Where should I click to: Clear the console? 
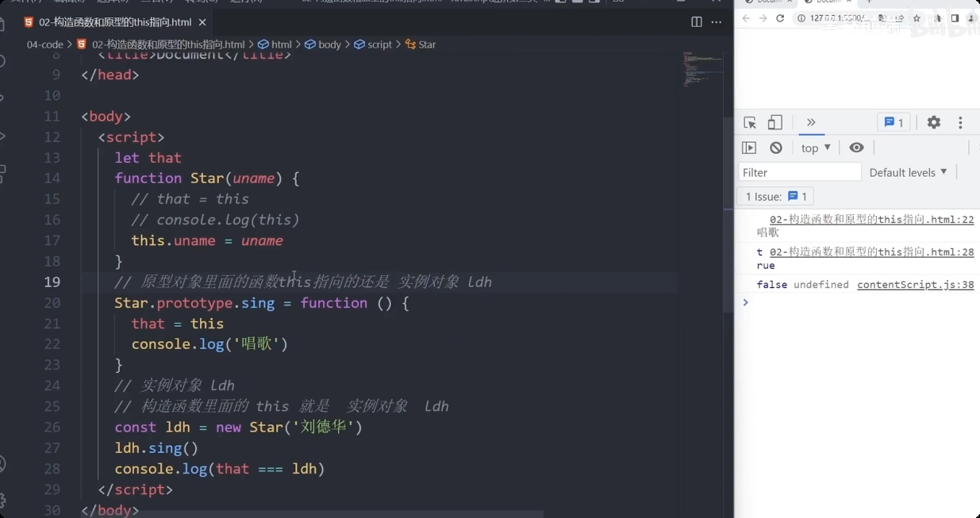click(x=776, y=148)
